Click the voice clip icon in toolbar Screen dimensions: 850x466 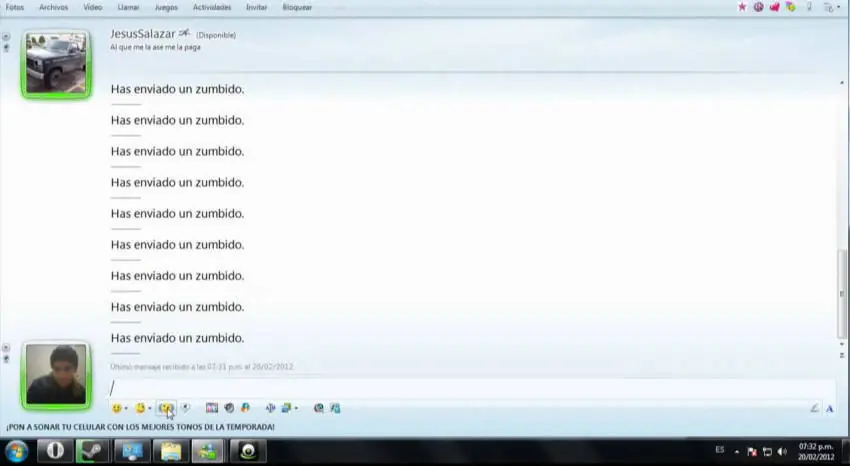tap(185, 408)
